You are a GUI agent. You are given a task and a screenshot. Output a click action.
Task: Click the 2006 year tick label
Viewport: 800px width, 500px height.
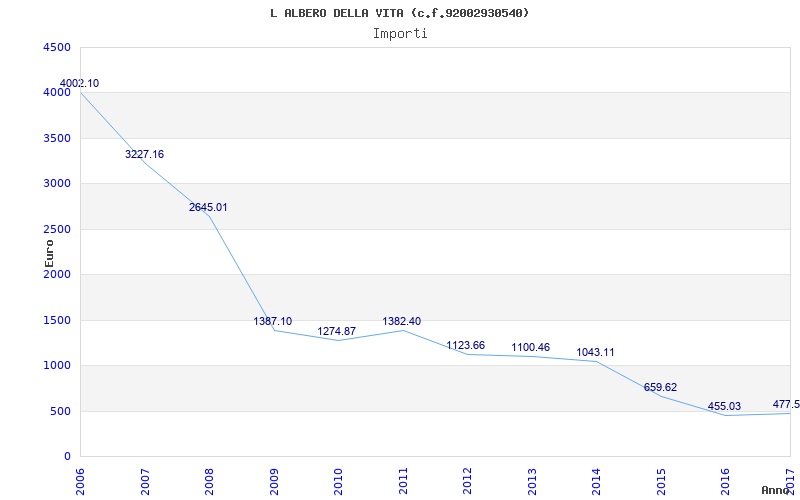[x=81, y=478]
